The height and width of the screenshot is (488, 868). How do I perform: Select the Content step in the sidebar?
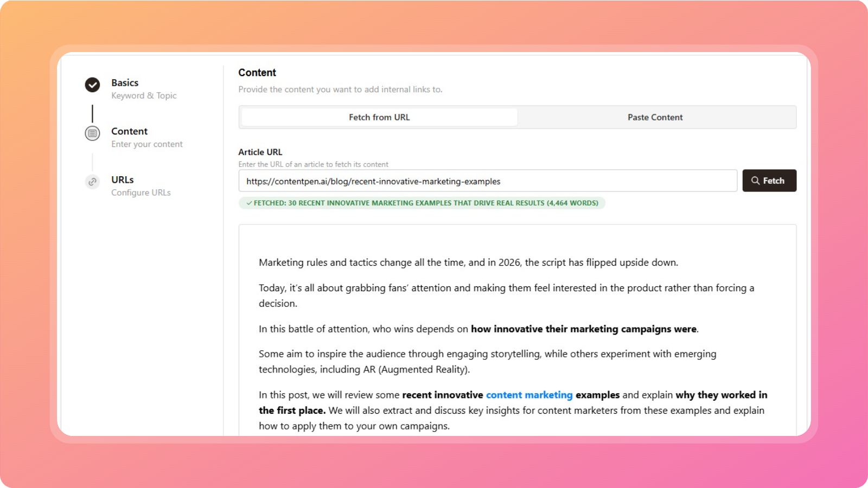(129, 131)
